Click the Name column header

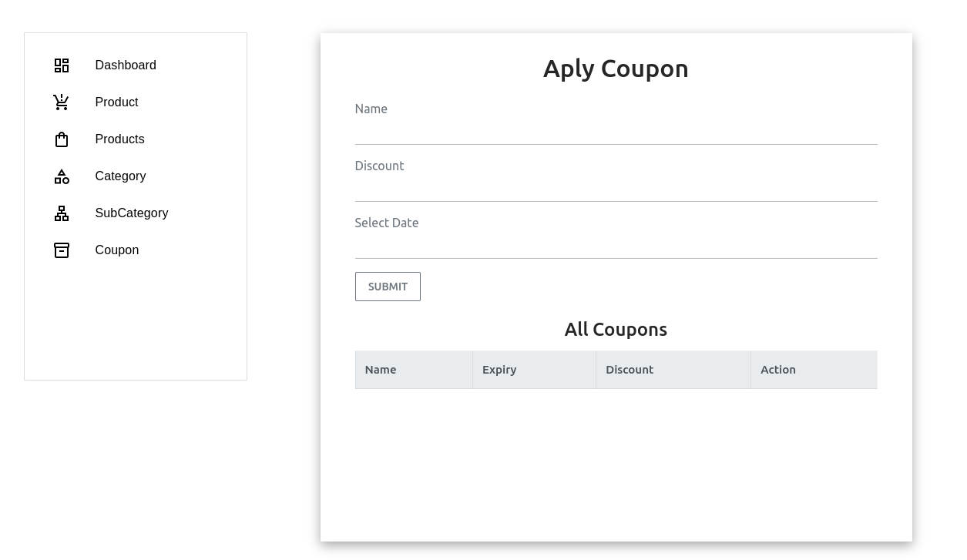[x=381, y=370]
